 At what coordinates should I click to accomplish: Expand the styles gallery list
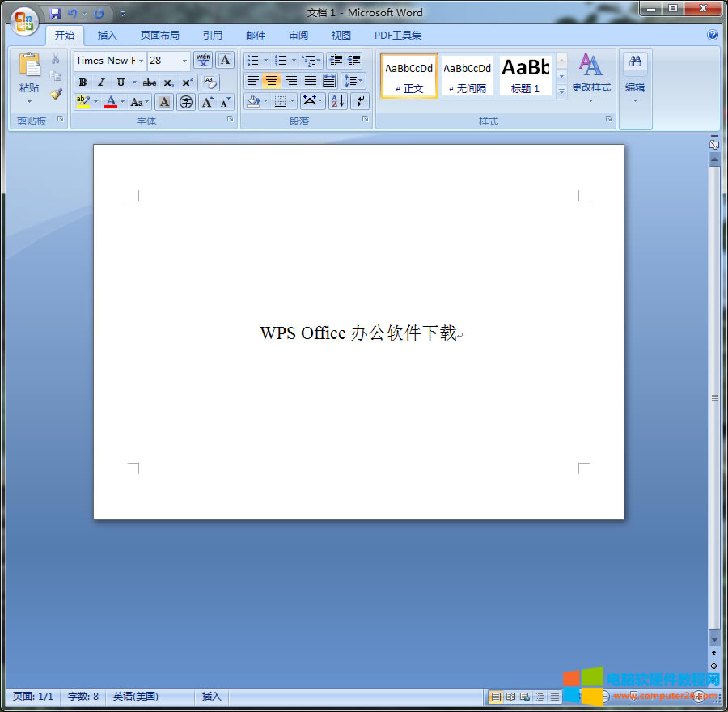coord(561,91)
